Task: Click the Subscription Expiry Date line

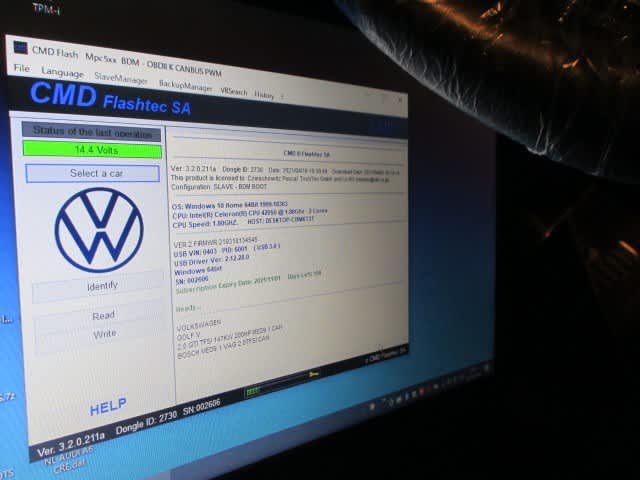Action: tap(228, 285)
